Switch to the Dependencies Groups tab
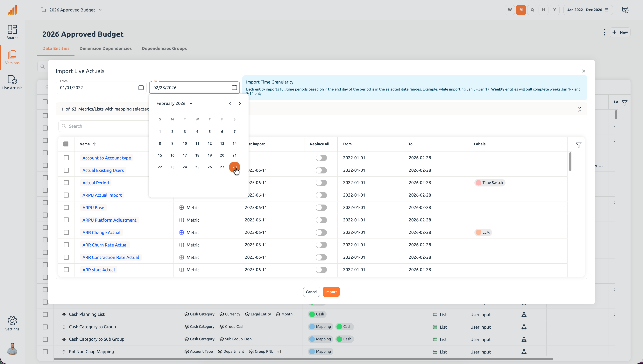The width and height of the screenshot is (643, 364). (164, 48)
